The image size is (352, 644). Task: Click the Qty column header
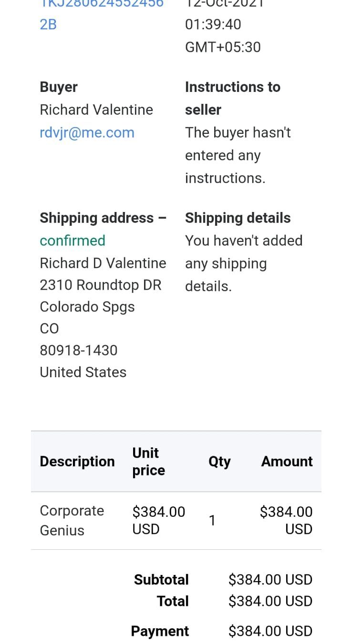point(219,462)
